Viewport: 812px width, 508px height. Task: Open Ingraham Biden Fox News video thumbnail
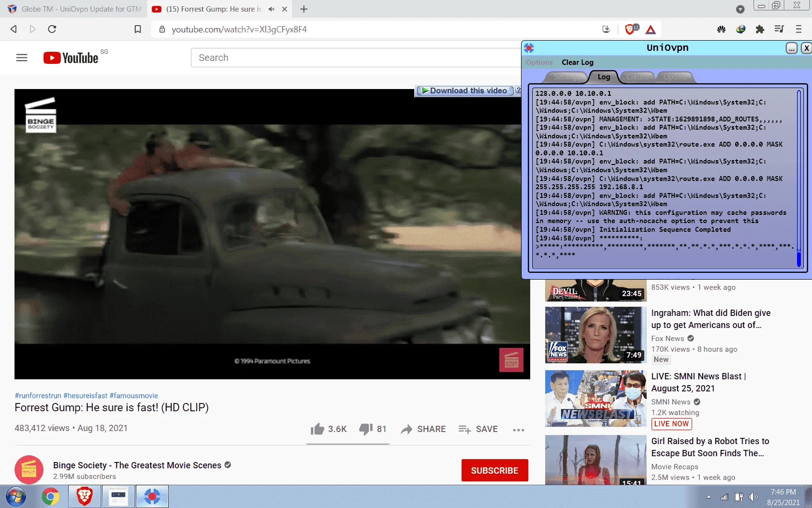click(x=595, y=335)
